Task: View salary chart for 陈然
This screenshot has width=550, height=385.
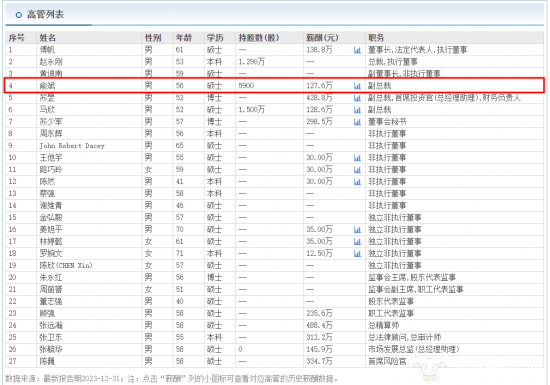Action: (x=357, y=182)
